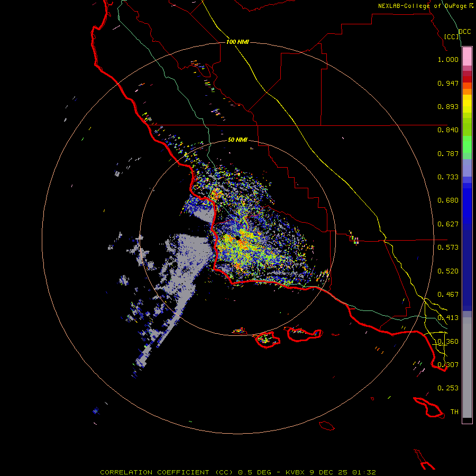This screenshot has height=476, width=476.
Task: Select the 0.307 scale value
Action: tap(448, 365)
